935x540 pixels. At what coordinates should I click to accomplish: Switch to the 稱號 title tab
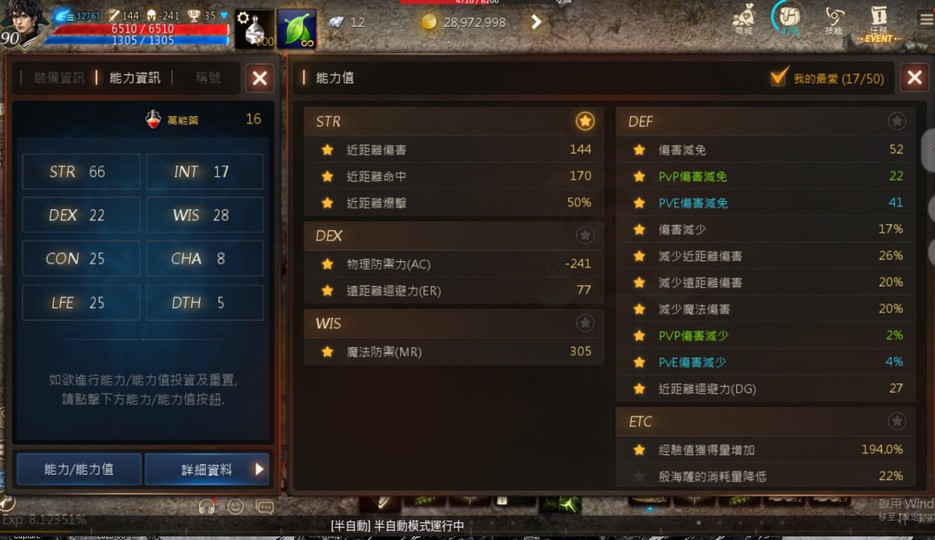tap(208, 78)
